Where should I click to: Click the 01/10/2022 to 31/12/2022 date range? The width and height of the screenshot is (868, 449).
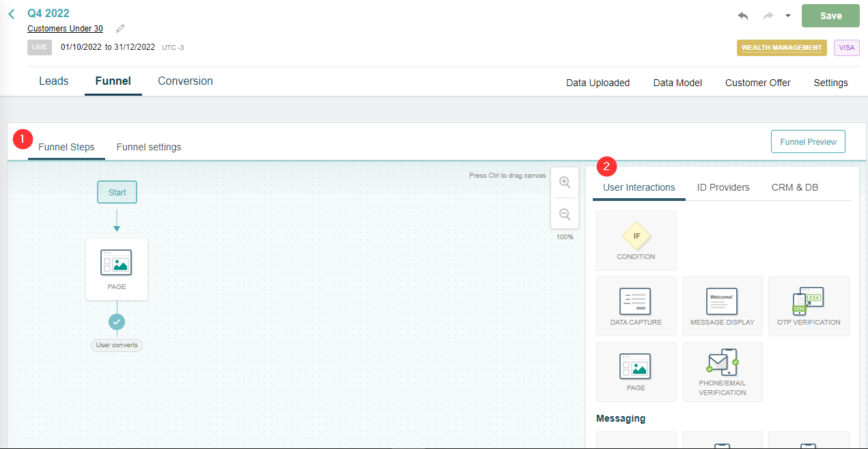point(109,47)
